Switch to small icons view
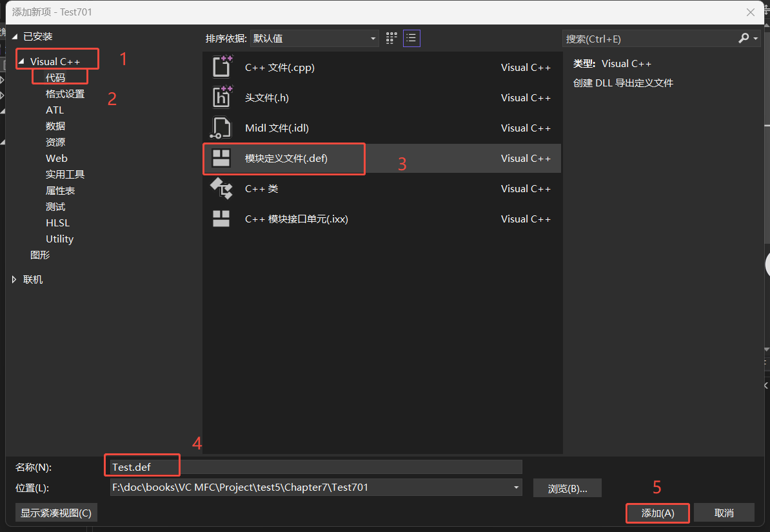The image size is (770, 532). [x=391, y=38]
